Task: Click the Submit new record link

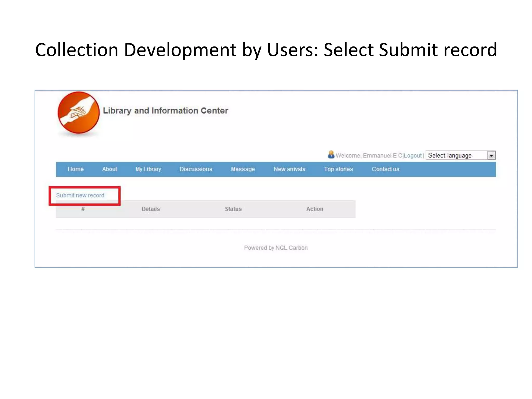Action: point(80,195)
